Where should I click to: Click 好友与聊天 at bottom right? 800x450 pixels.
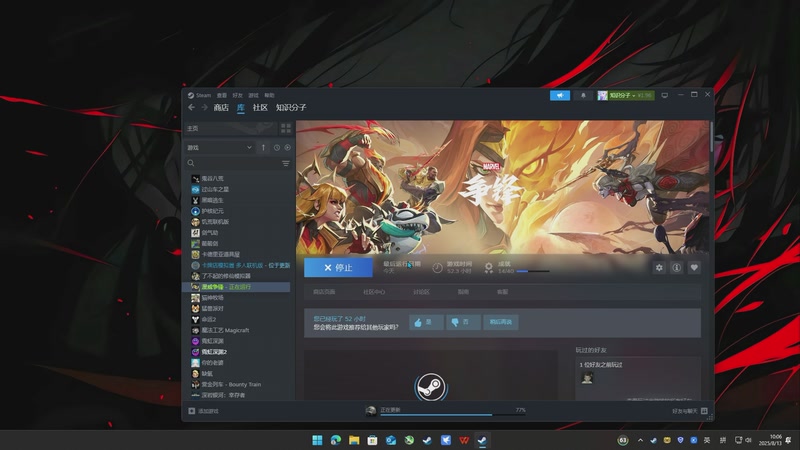(x=685, y=411)
